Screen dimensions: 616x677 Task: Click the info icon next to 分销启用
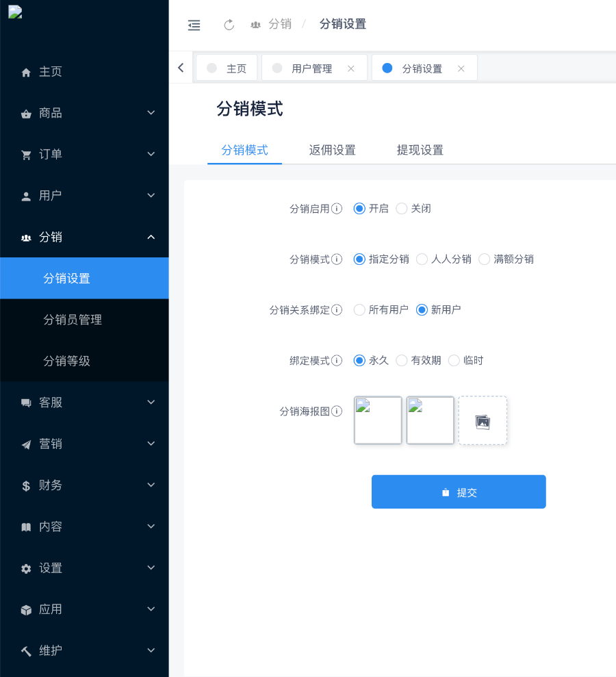coord(337,209)
